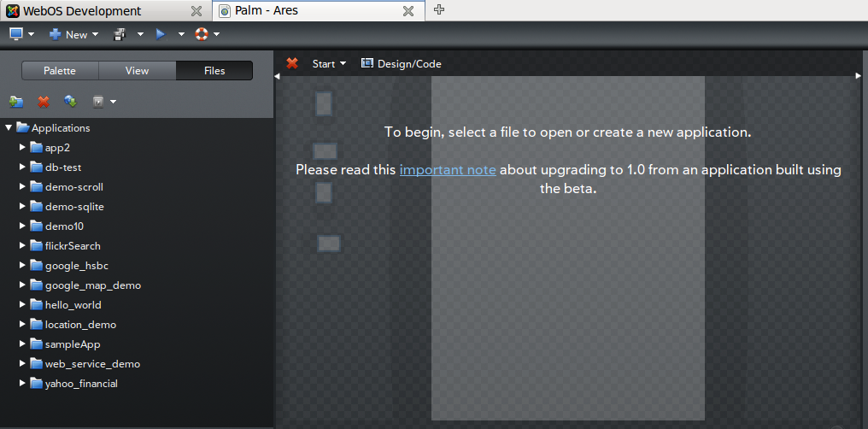Open dropdown arrow beside the play icon

click(x=181, y=34)
